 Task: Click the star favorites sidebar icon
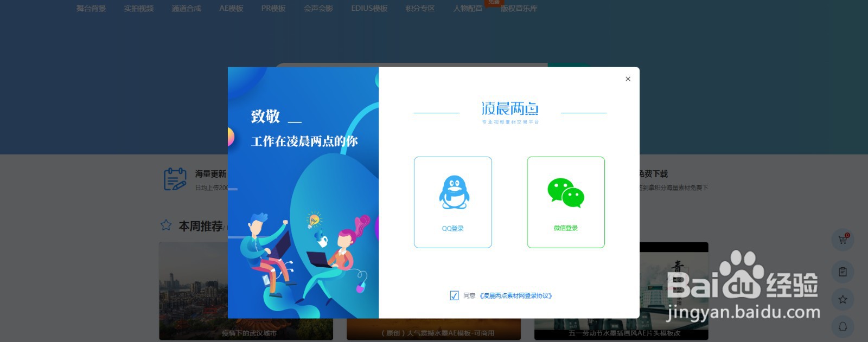pos(843,299)
